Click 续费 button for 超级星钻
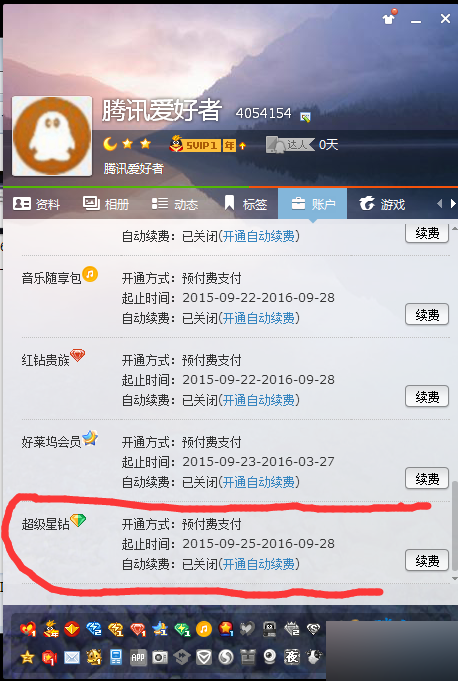Viewport: 458px width, 681px height. (x=427, y=561)
